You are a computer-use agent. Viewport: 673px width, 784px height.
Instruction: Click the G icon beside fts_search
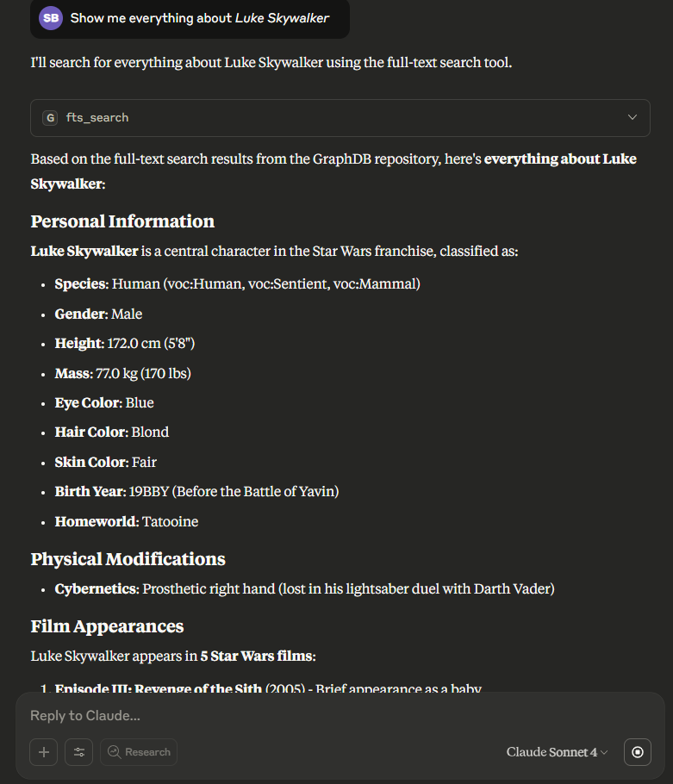point(50,118)
